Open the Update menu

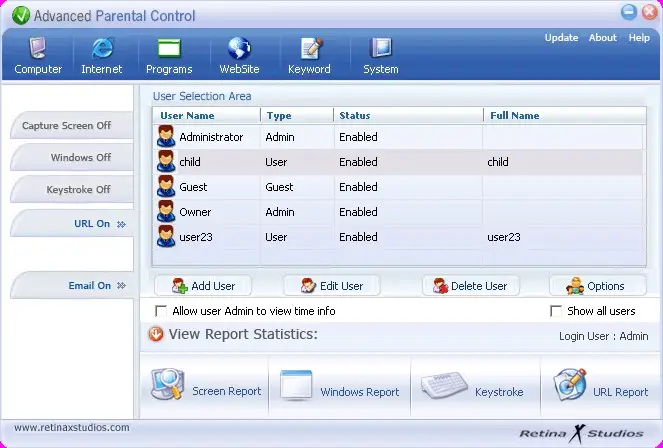(x=561, y=38)
